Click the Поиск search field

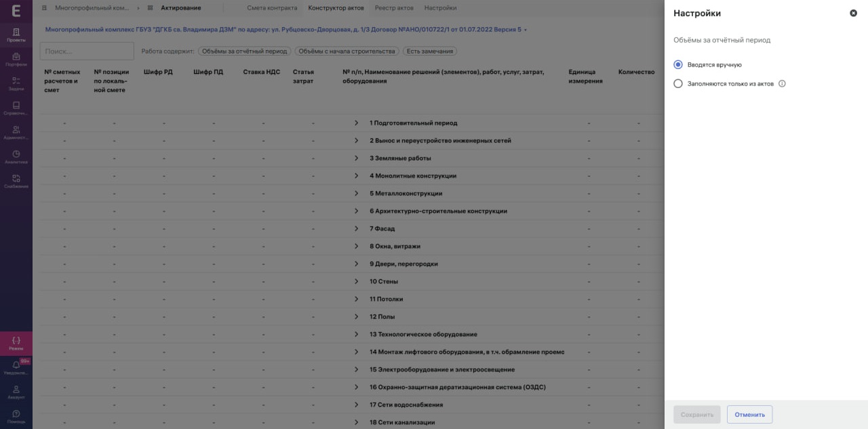click(87, 52)
